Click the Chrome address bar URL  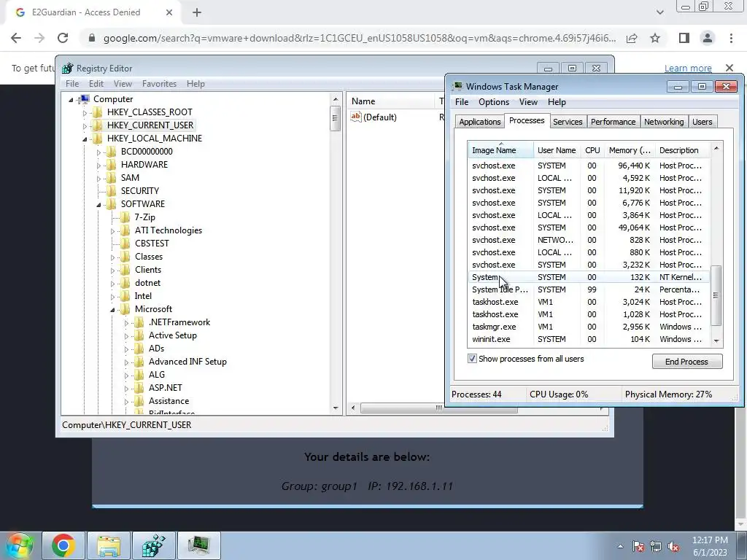point(360,38)
